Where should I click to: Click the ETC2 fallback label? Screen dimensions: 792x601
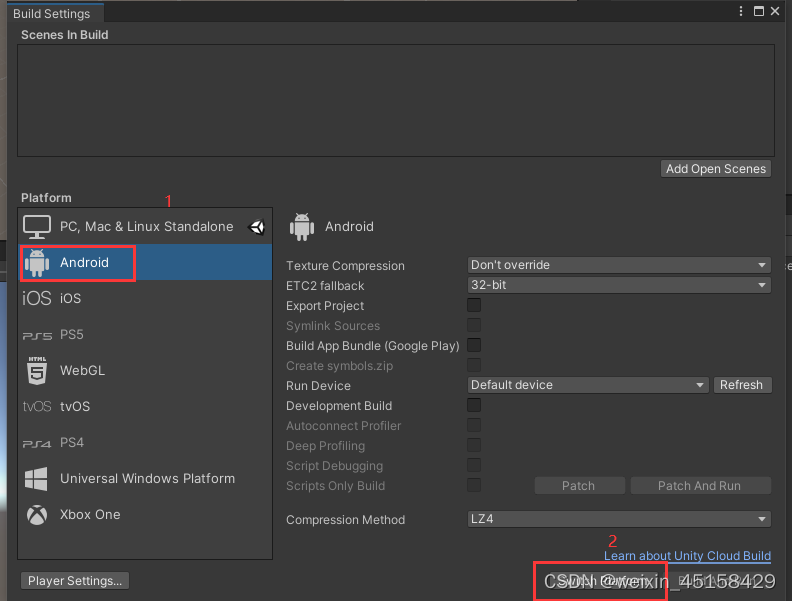click(x=325, y=286)
